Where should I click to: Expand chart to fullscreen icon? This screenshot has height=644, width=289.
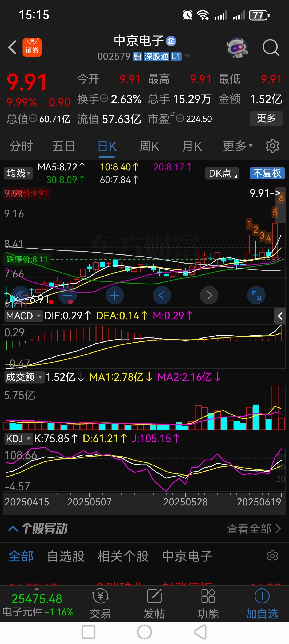(x=256, y=295)
